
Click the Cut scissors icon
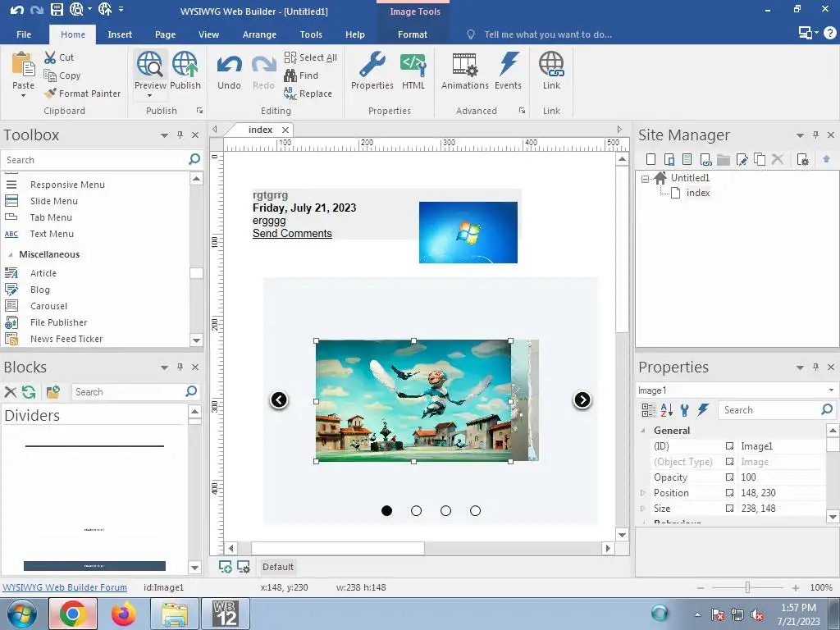(50, 57)
